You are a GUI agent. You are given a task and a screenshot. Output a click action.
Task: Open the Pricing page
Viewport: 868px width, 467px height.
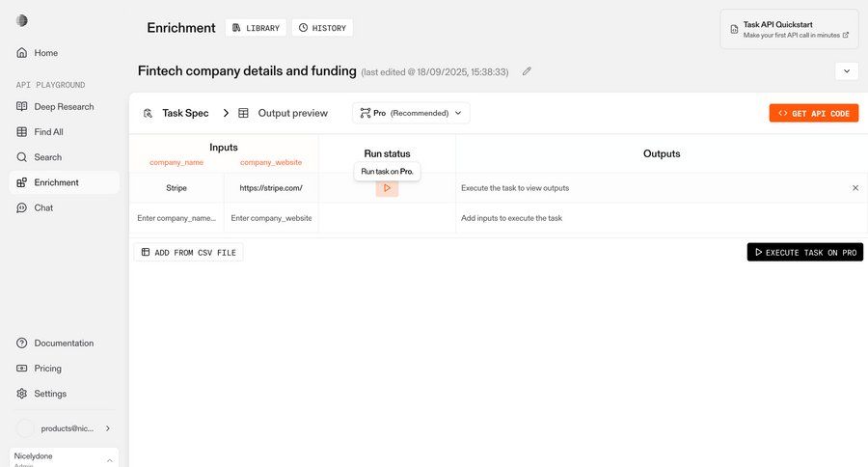[x=47, y=369]
